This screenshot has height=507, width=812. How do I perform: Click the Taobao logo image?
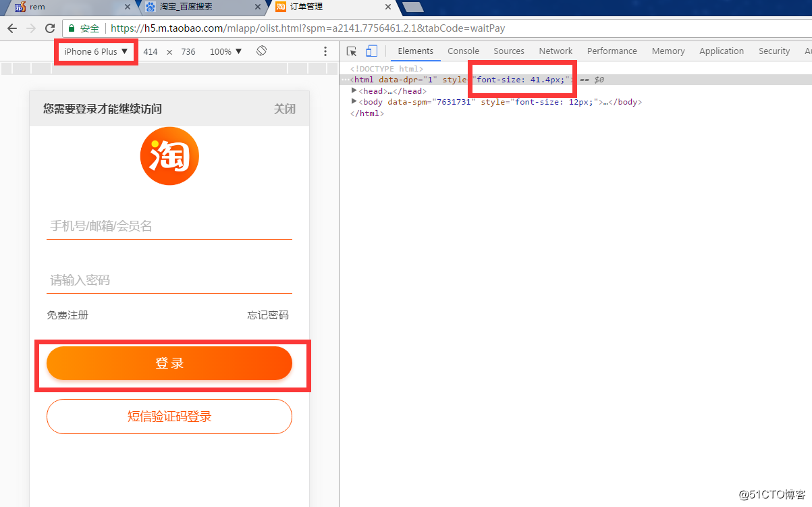point(169,156)
